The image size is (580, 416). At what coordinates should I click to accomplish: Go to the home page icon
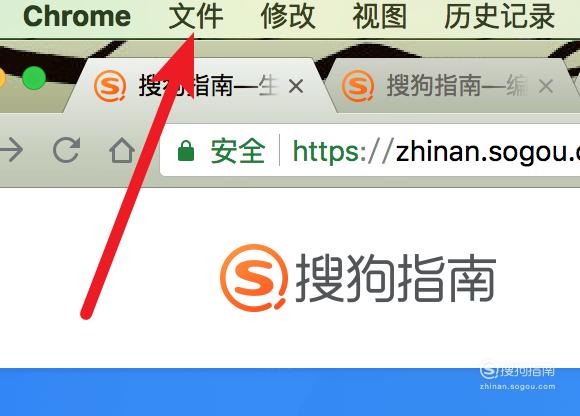(122, 150)
